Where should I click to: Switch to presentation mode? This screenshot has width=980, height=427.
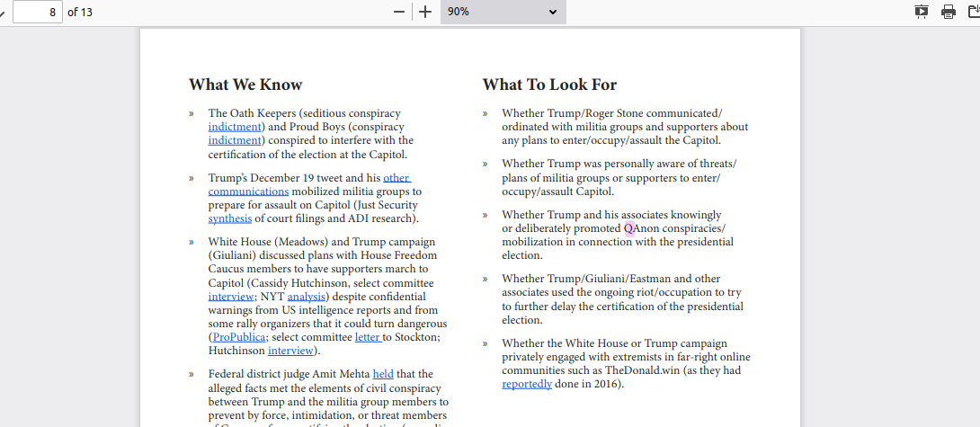[x=922, y=12]
